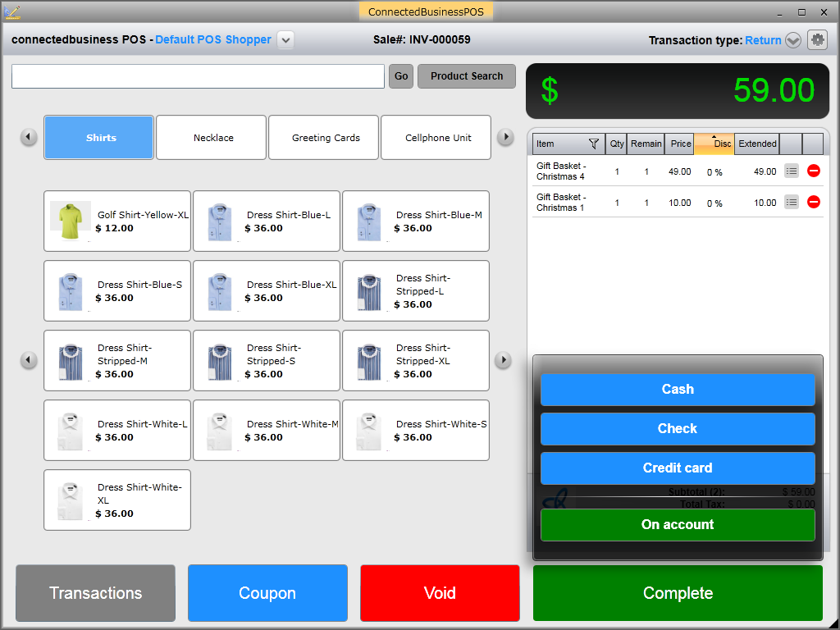Select the Greeting Cards category tab
The image size is (840, 630).
325,138
